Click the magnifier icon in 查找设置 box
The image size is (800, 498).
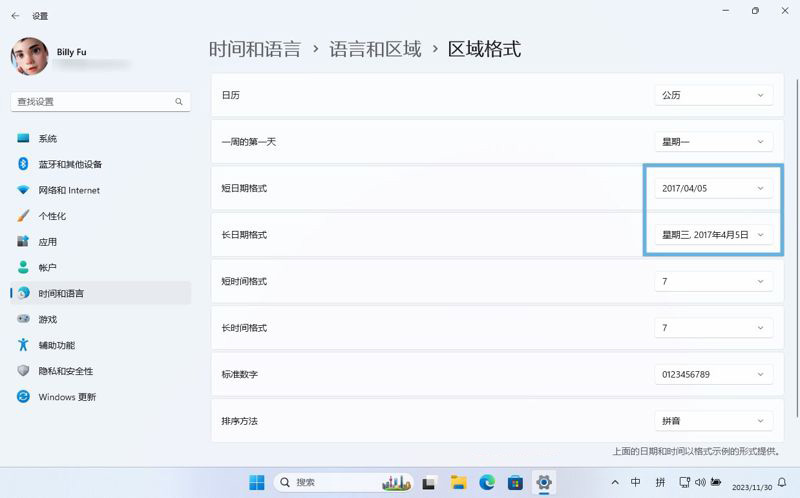coord(179,102)
